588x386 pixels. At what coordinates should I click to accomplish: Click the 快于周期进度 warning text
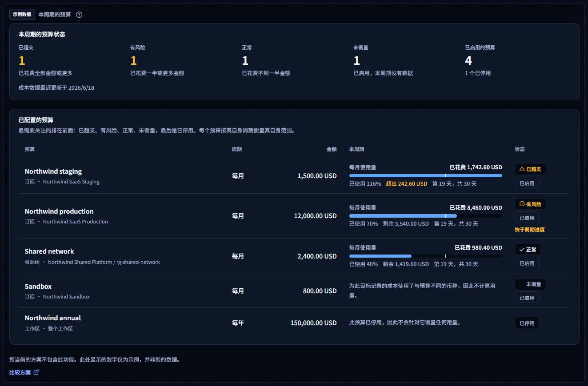pyautogui.click(x=530, y=230)
